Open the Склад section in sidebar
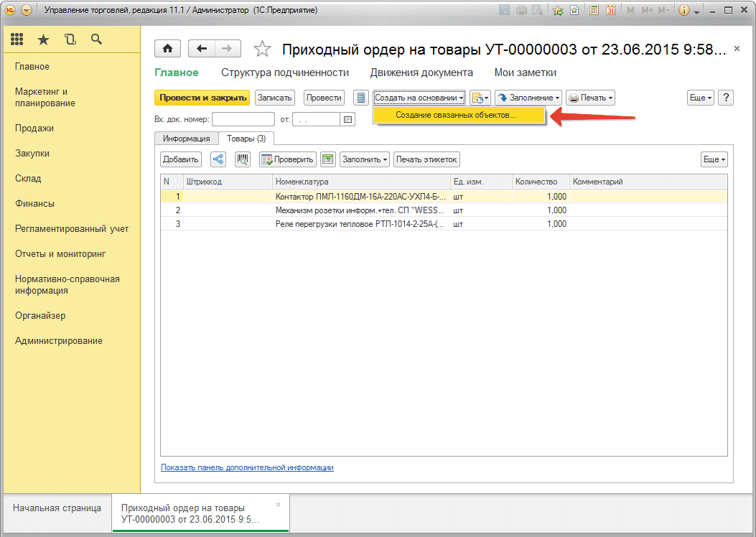The height and width of the screenshot is (537, 756). coord(28,179)
